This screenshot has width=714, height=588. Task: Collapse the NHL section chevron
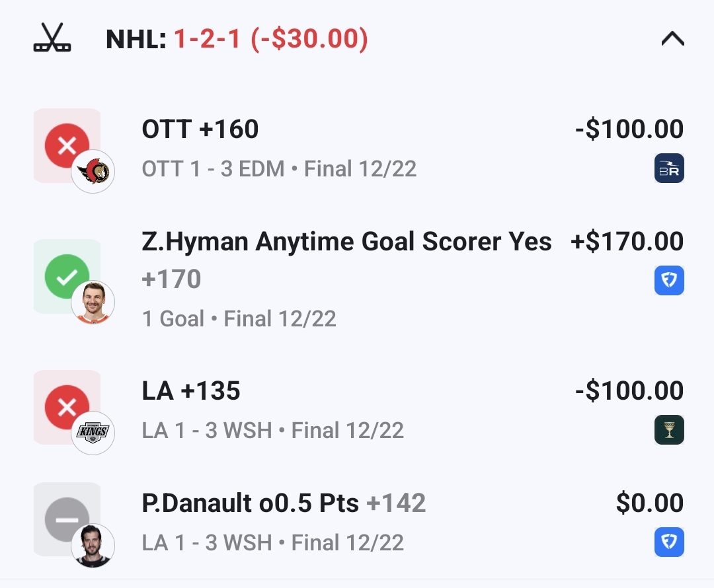pos(672,40)
